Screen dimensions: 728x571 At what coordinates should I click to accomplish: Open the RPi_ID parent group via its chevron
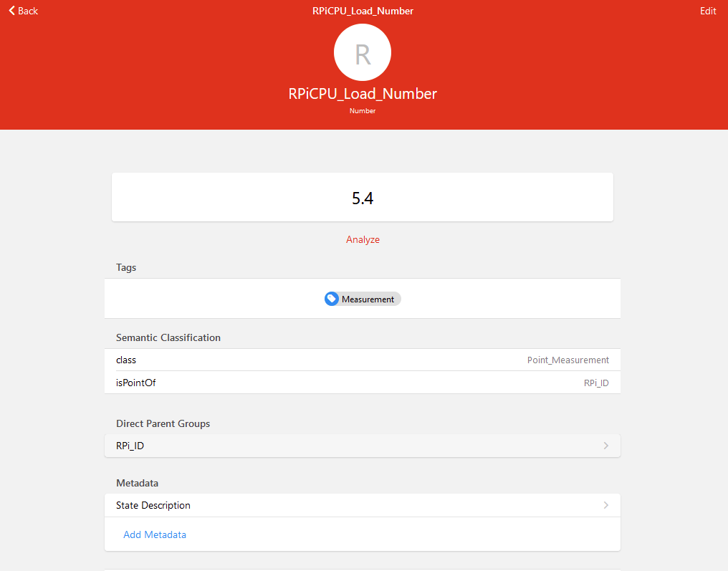(x=605, y=445)
